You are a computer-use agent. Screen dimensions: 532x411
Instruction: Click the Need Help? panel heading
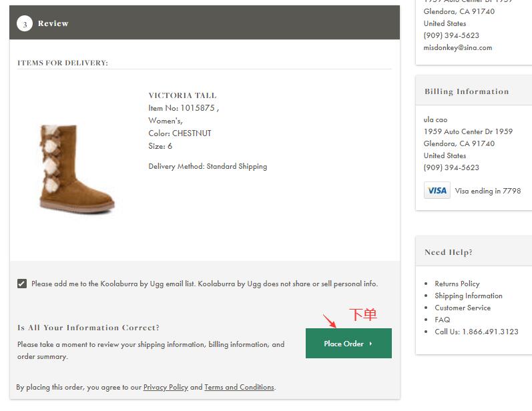[449, 252]
